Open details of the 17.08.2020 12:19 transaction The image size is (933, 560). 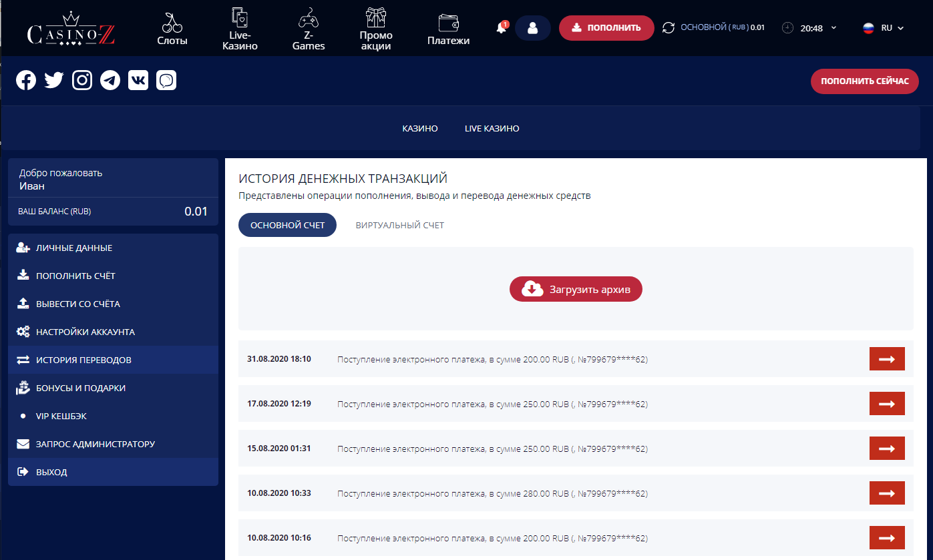[887, 404]
